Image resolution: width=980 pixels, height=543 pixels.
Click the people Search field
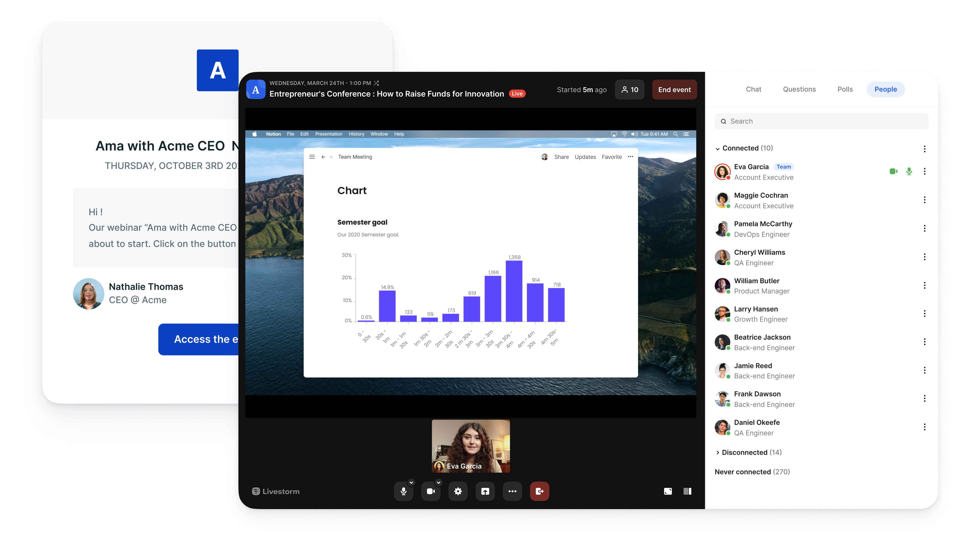tap(821, 121)
